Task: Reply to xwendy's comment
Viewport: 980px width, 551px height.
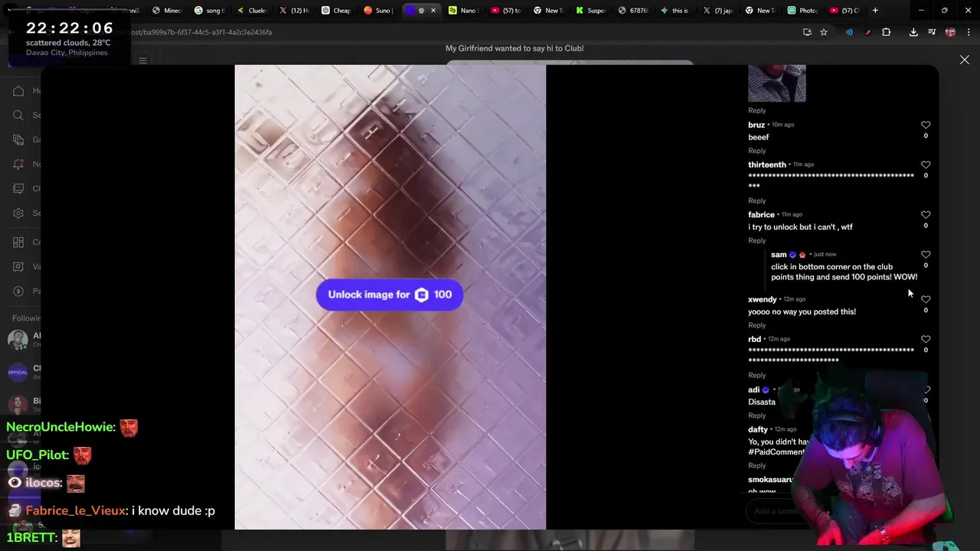Action: pyautogui.click(x=756, y=325)
